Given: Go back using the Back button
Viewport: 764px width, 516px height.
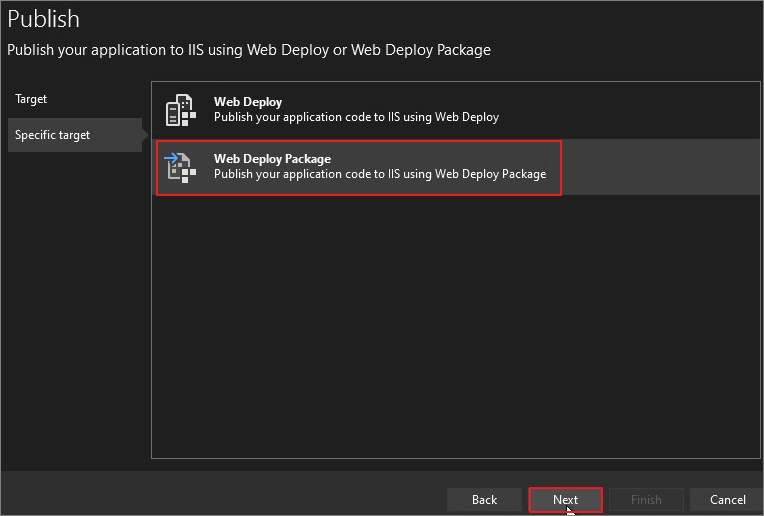Looking at the screenshot, I should [x=484, y=499].
